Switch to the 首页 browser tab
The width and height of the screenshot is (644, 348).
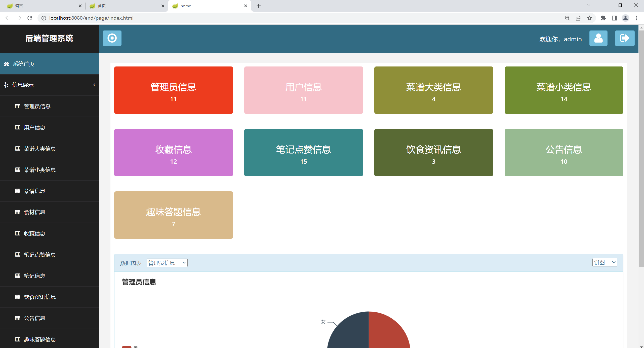point(127,6)
